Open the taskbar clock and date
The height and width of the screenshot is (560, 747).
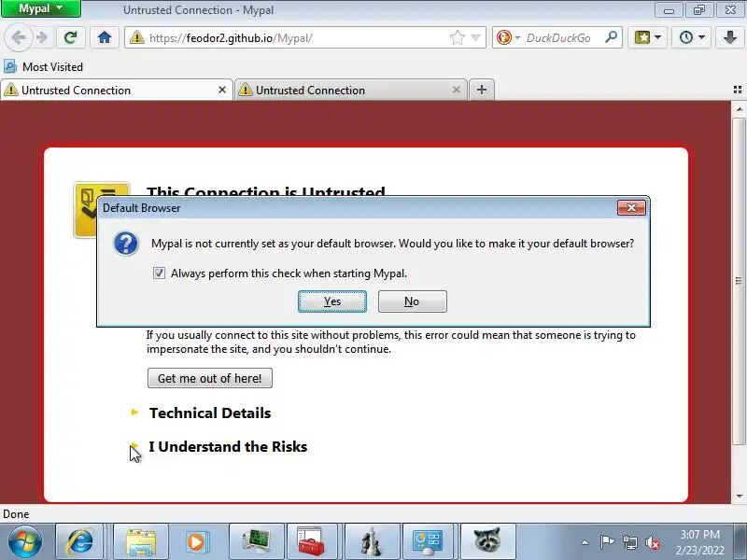pos(699,542)
